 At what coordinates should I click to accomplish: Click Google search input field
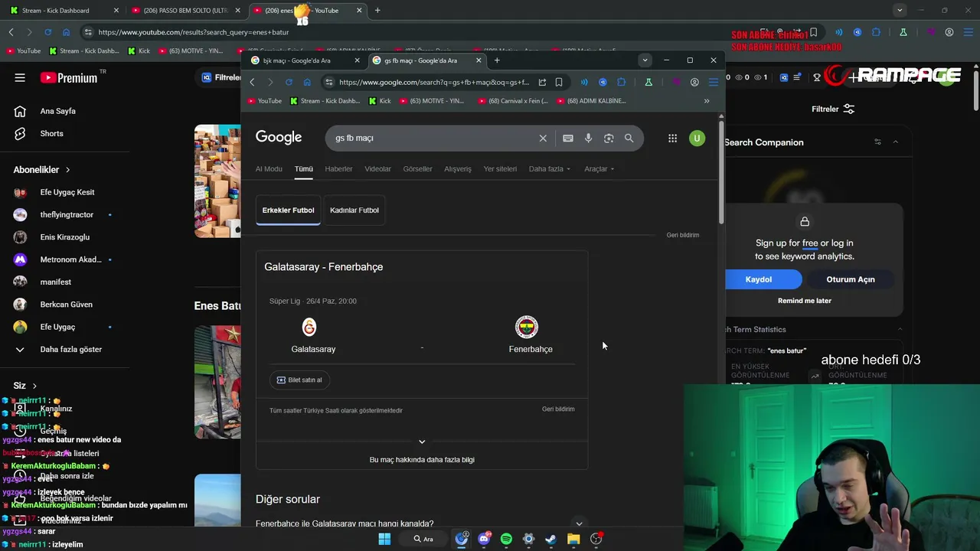[433, 138]
